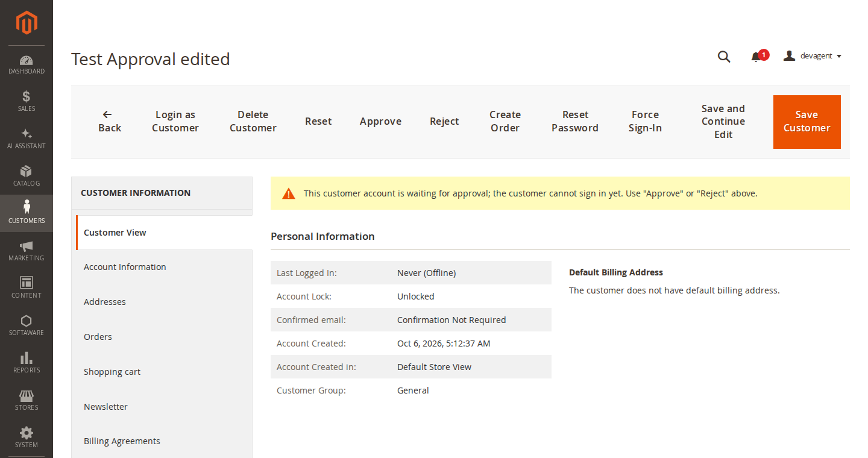Go back using the Back button

click(110, 122)
